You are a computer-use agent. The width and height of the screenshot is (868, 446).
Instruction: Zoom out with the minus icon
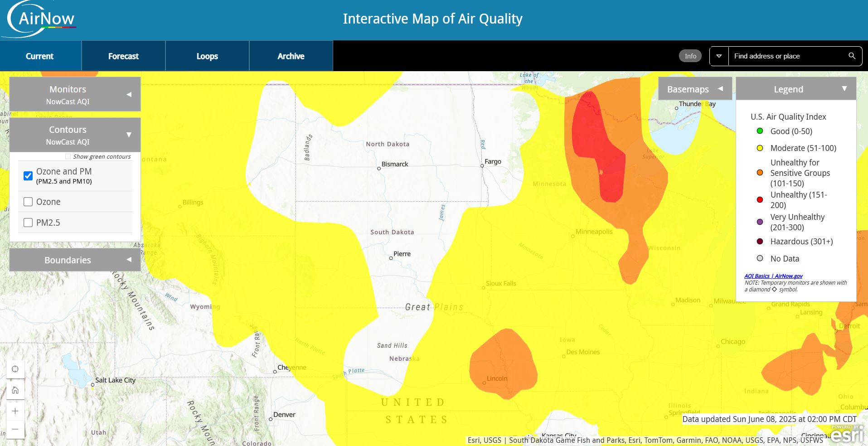click(15, 429)
